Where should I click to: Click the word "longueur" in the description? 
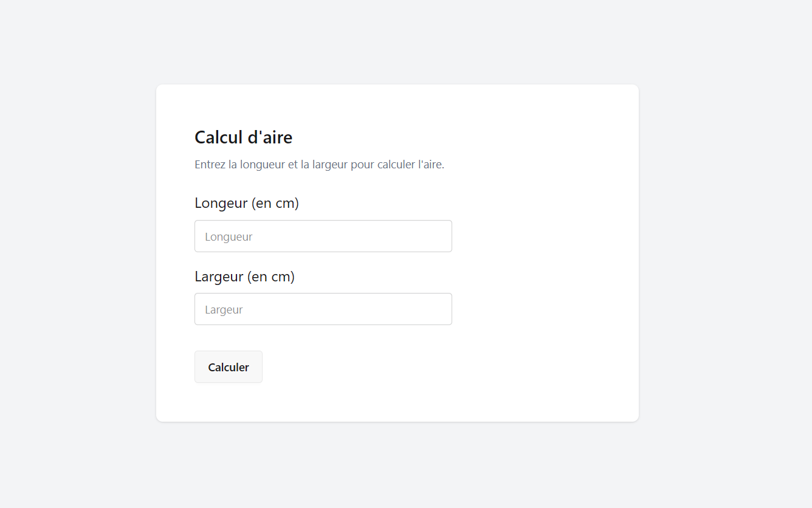click(263, 165)
